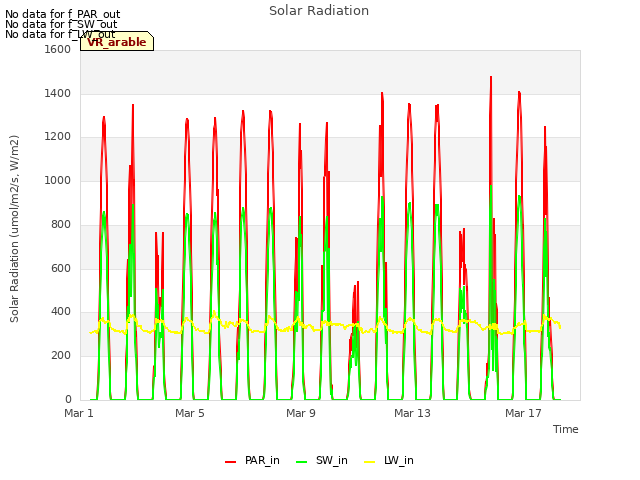
Task: Toggle the SW_in legend entry
Action: (x=322, y=460)
